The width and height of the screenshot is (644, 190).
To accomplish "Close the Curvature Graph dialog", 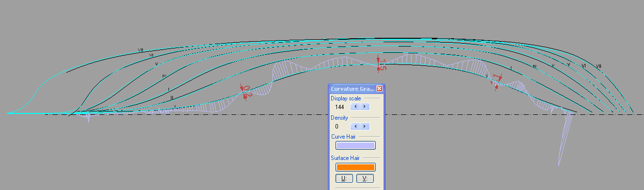I will pyautogui.click(x=379, y=89).
